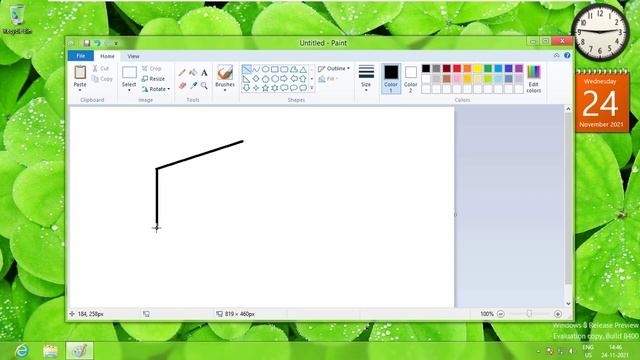Open File Explorer from the taskbar

[51, 351]
